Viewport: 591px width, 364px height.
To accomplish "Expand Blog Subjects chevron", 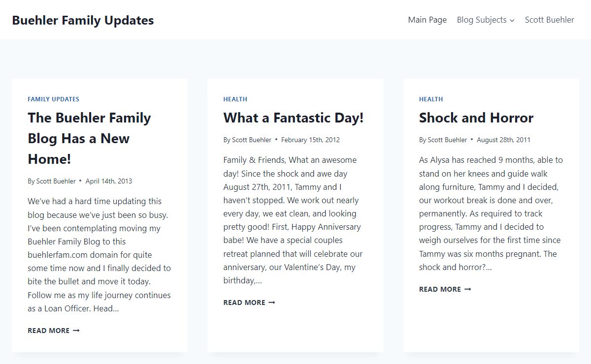I will pos(512,20).
